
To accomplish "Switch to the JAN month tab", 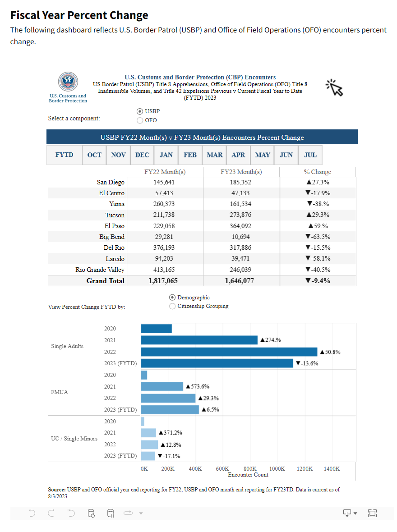I will (166, 155).
